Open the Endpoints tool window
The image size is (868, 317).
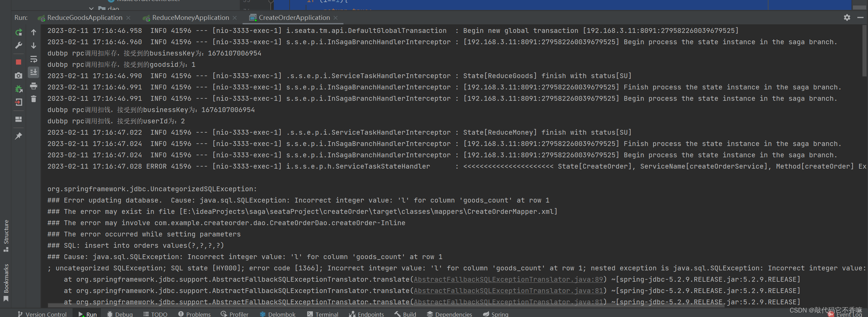366,314
